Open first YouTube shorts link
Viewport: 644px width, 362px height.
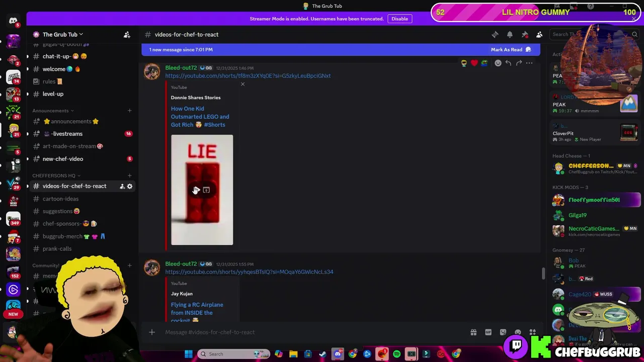tap(248, 76)
